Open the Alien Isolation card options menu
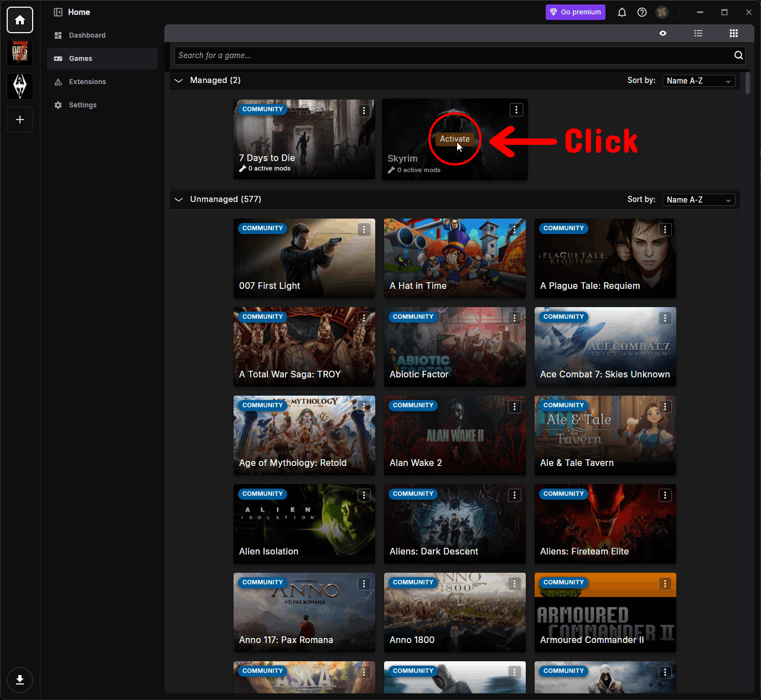The height and width of the screenshot is (700, 761). pyautogui.click(x=364, y=495)
